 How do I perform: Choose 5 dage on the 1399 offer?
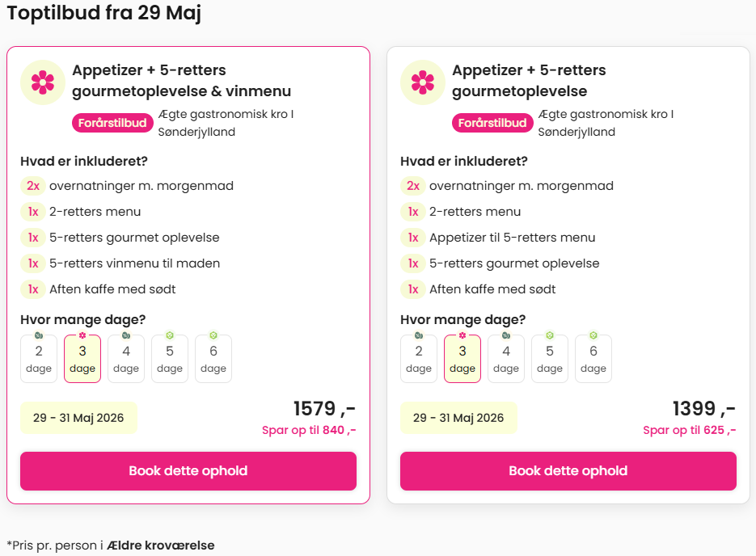click(x=550, y=359)
